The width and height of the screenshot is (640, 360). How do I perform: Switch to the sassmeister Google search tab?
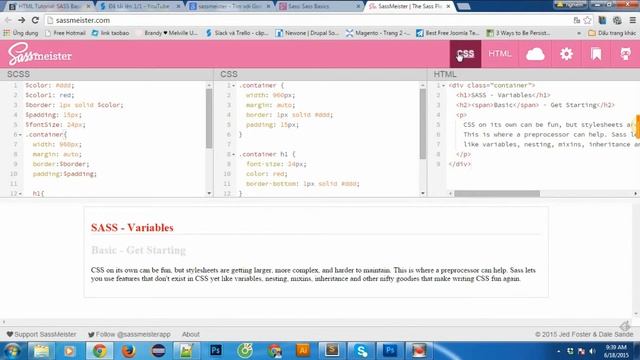point(229,6)
